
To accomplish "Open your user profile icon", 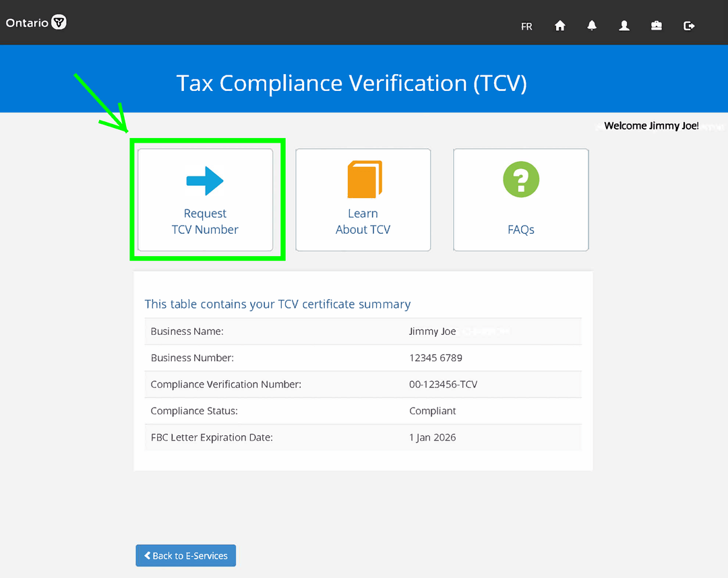I will coord(624,26).
